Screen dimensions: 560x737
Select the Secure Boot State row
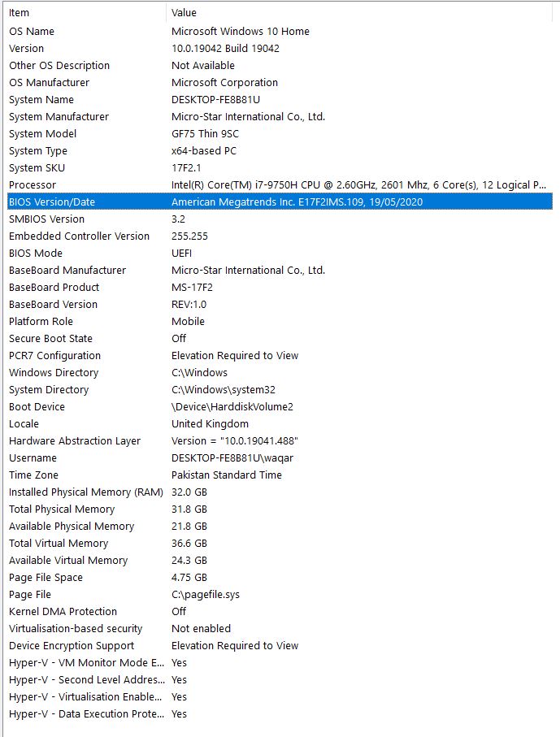point(280,339)
